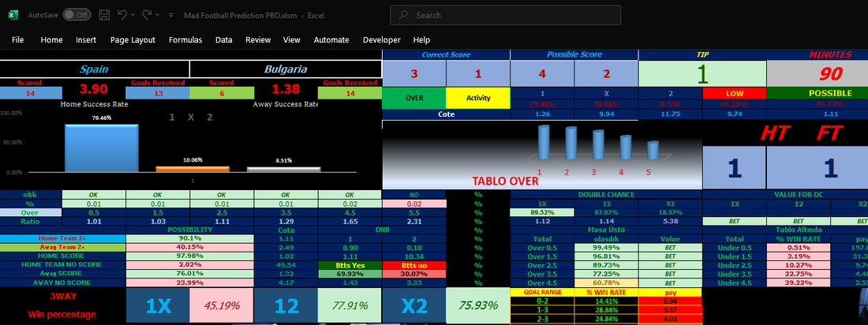Viewport: 868px width, 325px height.
Task: Select the 75.93% X2 win percentage cell
Action: tap(477, 305)
